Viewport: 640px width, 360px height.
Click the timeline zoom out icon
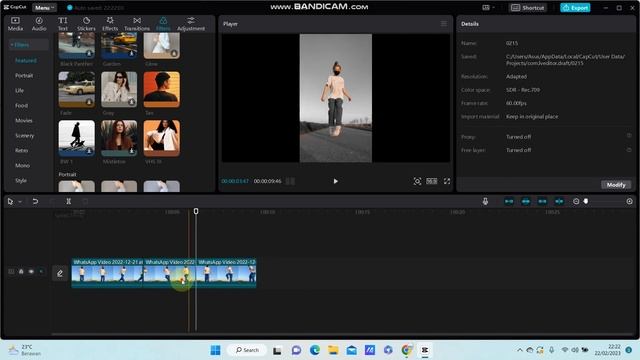pyautogui.click(x=576, y=201)
